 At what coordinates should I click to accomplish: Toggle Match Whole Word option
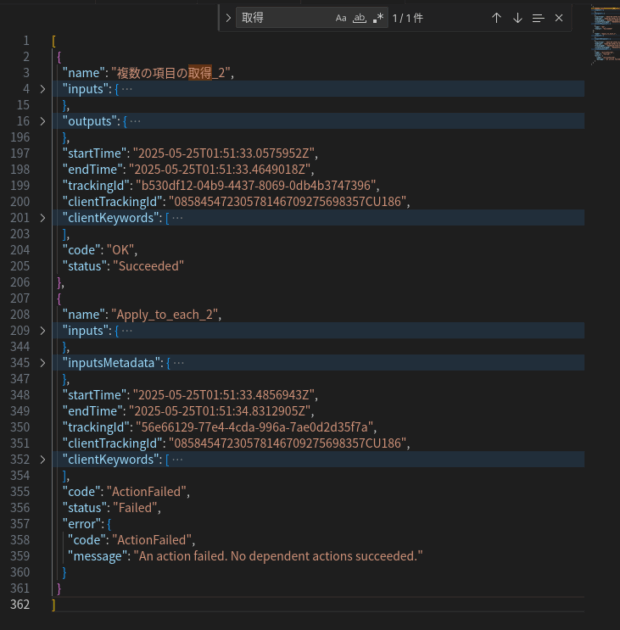(x=360, y=18)
